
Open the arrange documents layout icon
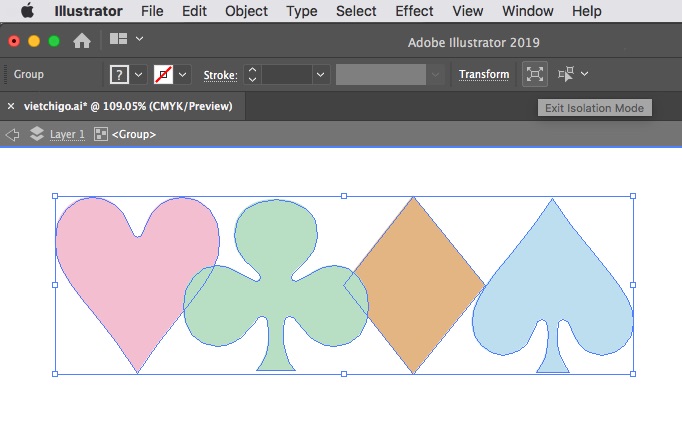point(119,40)
